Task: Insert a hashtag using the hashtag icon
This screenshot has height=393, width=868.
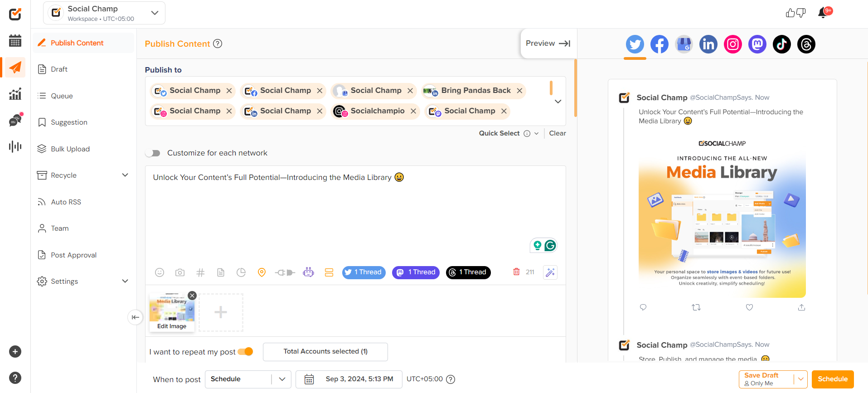Action: pyautogui.click(x=200, y=272)
